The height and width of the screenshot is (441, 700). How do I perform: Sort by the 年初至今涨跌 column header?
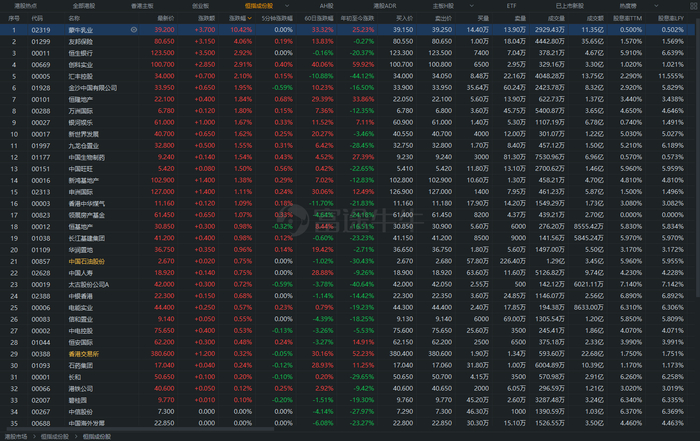click(x=357, y=18)
